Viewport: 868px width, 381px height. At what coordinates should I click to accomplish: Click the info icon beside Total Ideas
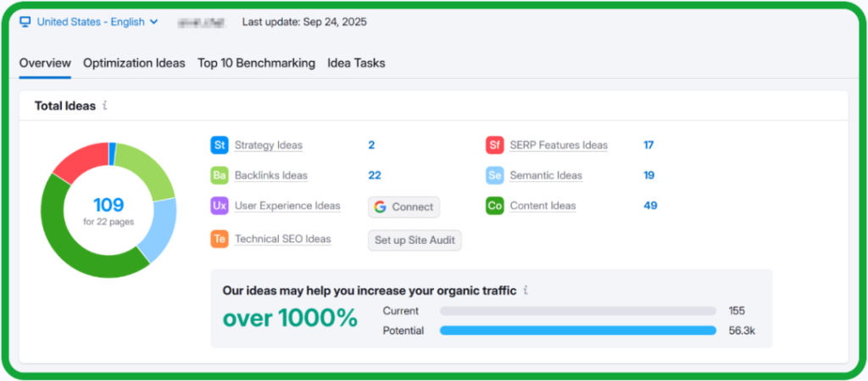click(x=104, y=106)
